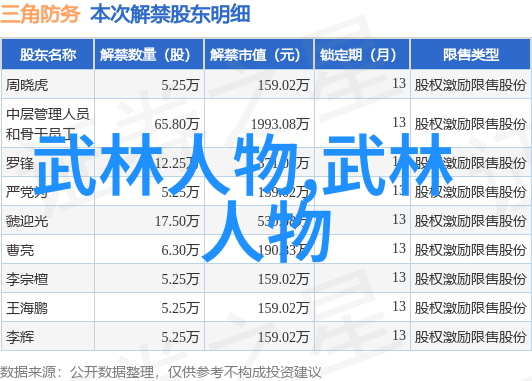The image size is (532, 381).
Task: Select the 李宗檀 shareholder name cell
Action: tap(48, 279)
